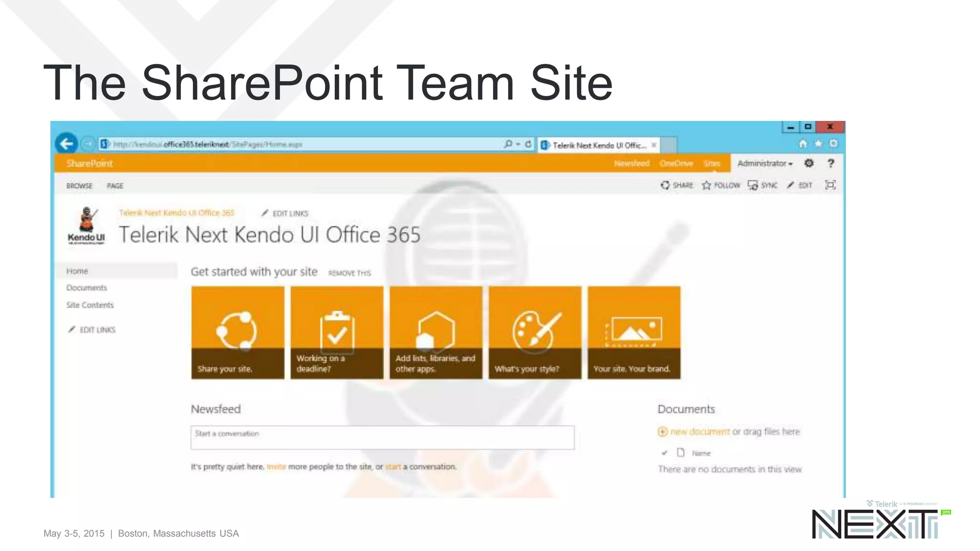Click EDIT LINKS in the left navigation
Image resolution: width=980 pixels, height=551 pixels.
[92, 330]
